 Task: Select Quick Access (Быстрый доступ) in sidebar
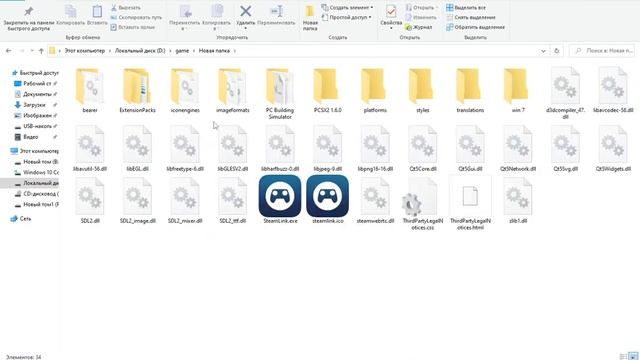point(35,73)
